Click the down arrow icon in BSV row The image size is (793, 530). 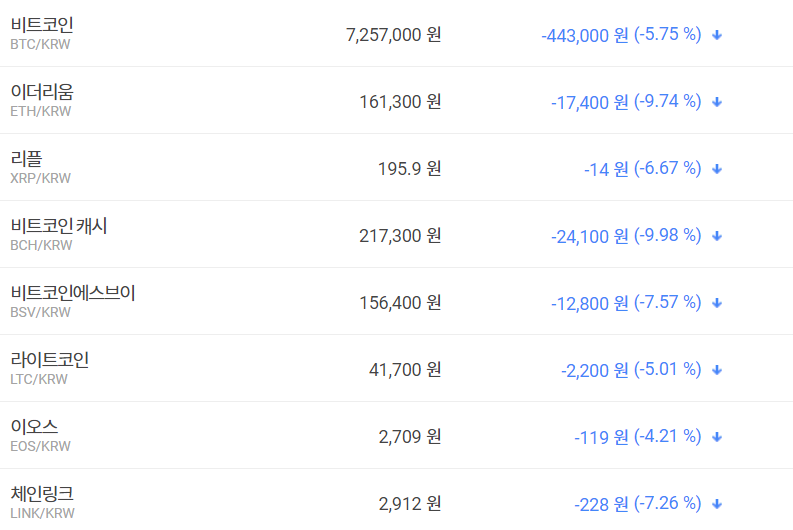(x=717, y=303)
